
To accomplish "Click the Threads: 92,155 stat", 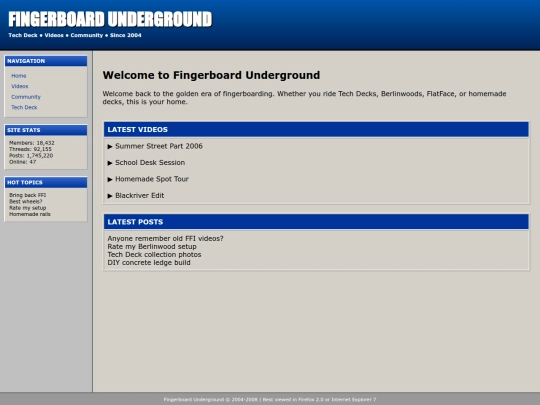I will pyautogui.click(x=30, y=149).
